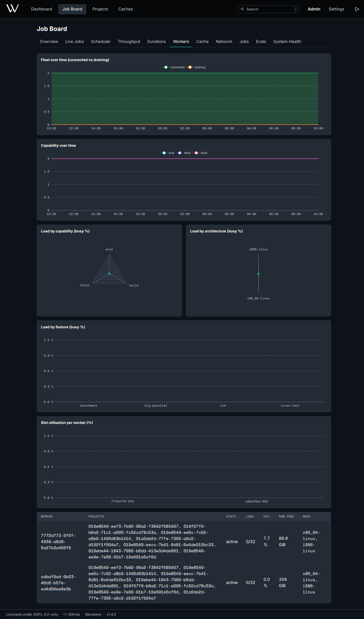364x619 pixels.
Task: Click the PROJECTS column header
Action: point(96,516)
